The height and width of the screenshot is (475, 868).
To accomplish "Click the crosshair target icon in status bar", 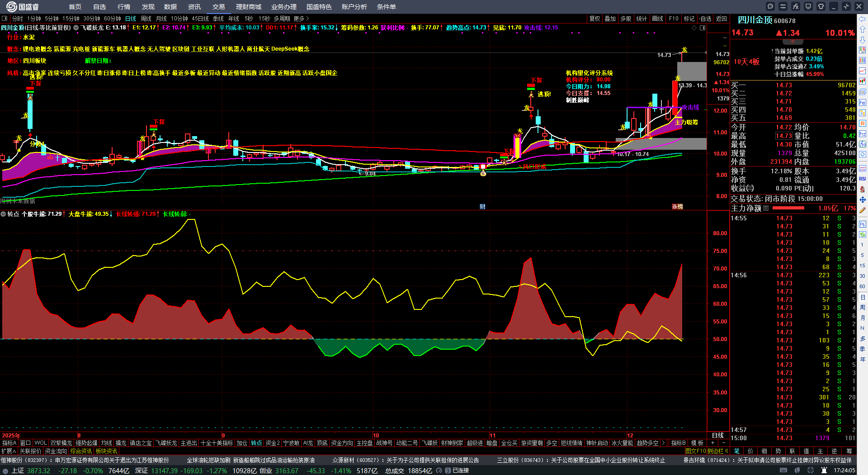I will (x=811, y=470).
